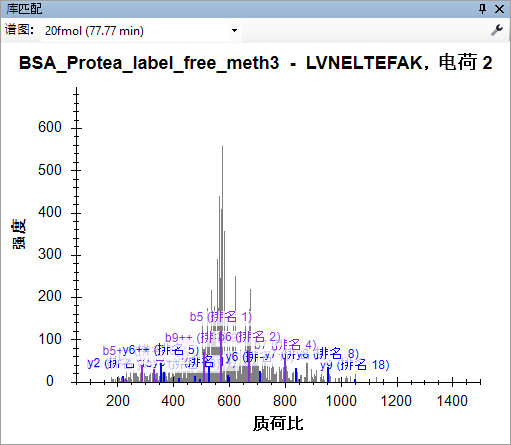Click the y2 ion label
511x445 pixels.
click(94, 363)
